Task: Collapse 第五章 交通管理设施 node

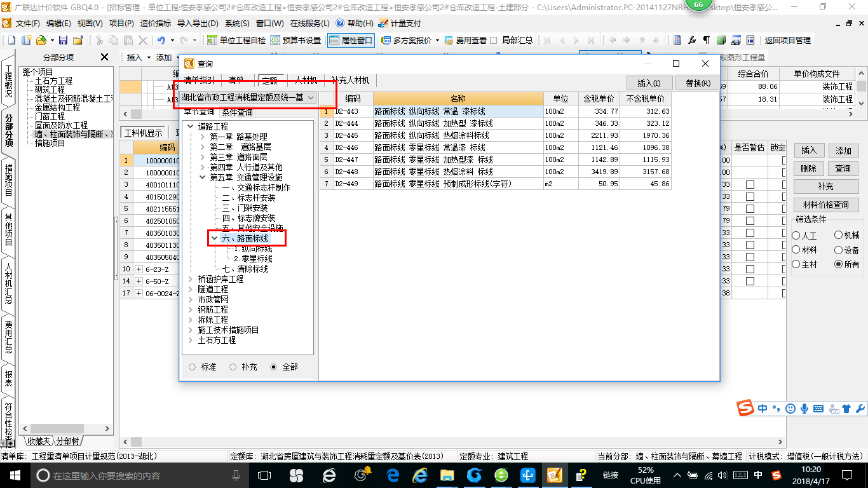Action: [x=202, y=177]
